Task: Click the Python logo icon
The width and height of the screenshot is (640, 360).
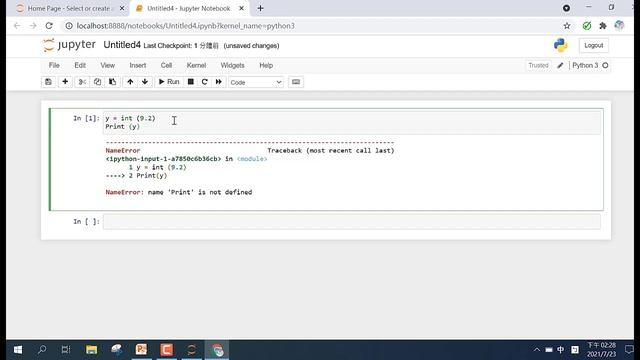Action: (561, 45)
